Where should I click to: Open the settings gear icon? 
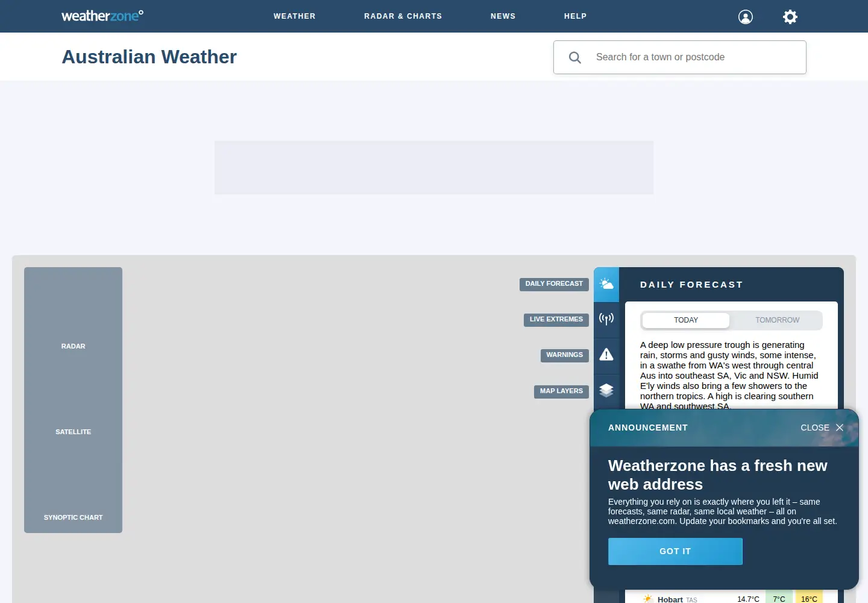pyautogui.click(x=790, y=17)
